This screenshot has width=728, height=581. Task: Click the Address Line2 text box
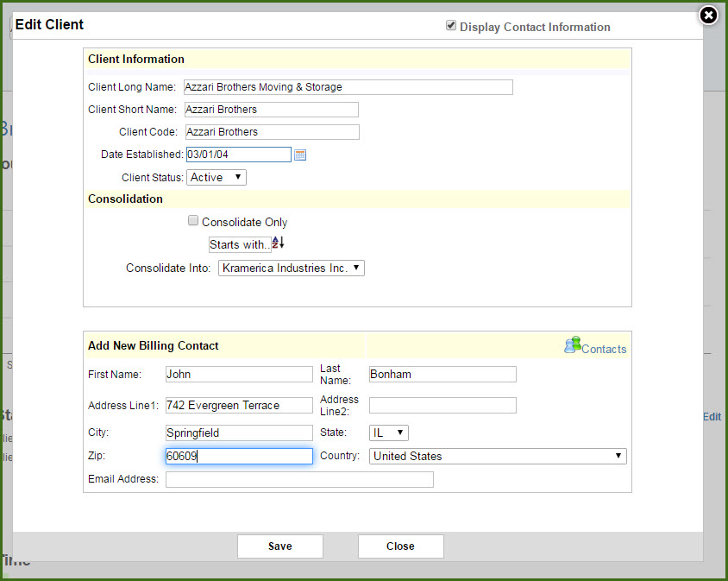[442, 405]
